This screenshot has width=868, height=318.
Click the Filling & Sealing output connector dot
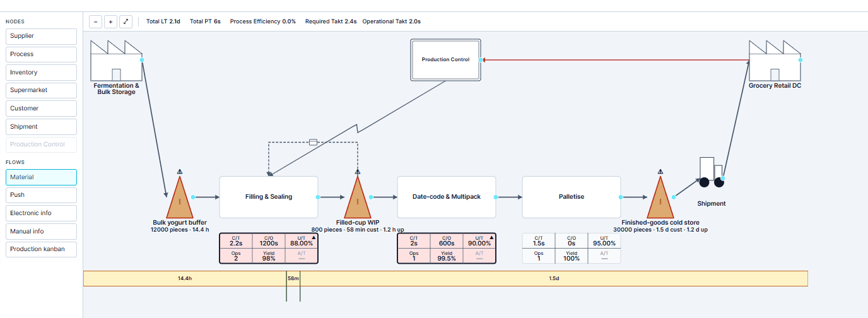(x=318, y=197)
